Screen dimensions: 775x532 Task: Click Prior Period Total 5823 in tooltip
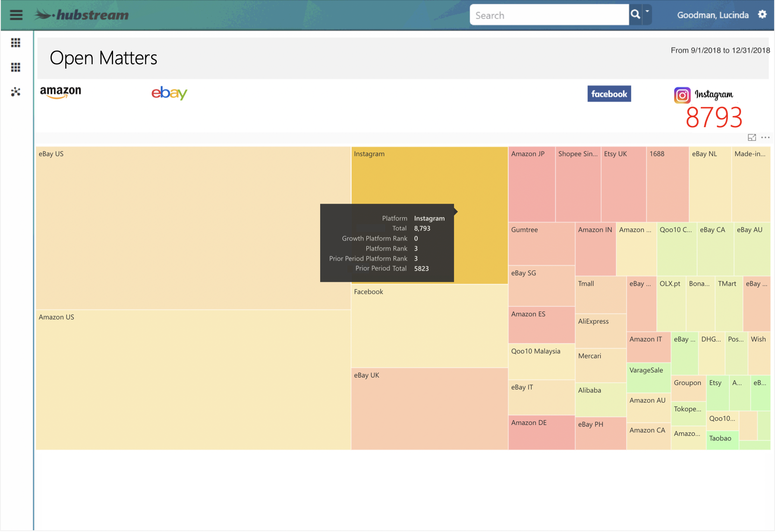coord(392,269)
